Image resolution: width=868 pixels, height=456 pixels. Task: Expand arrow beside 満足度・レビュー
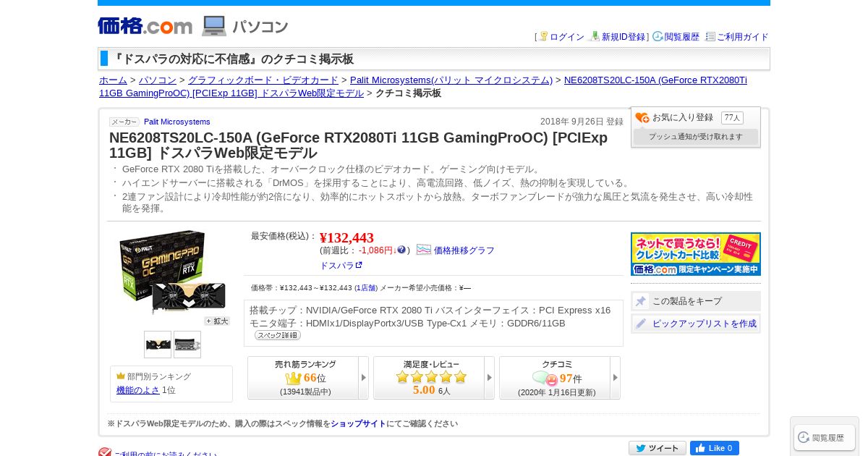(x=490, y=378)
